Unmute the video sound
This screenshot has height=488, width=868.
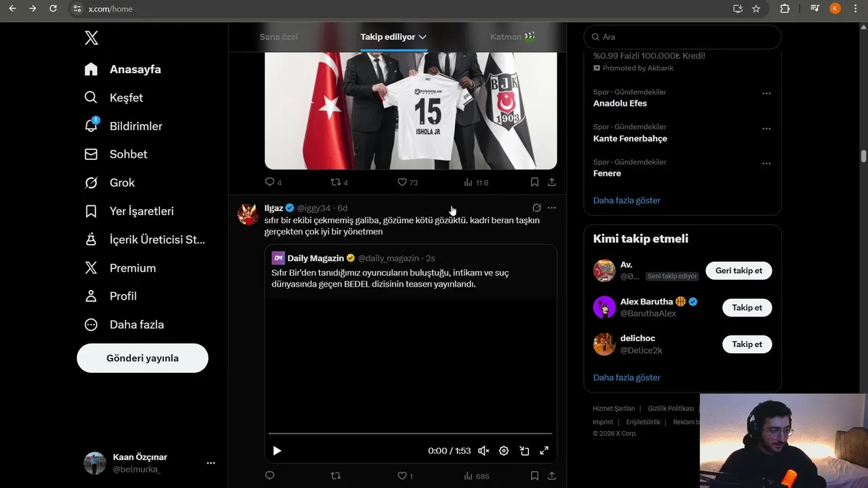(484, 451)
